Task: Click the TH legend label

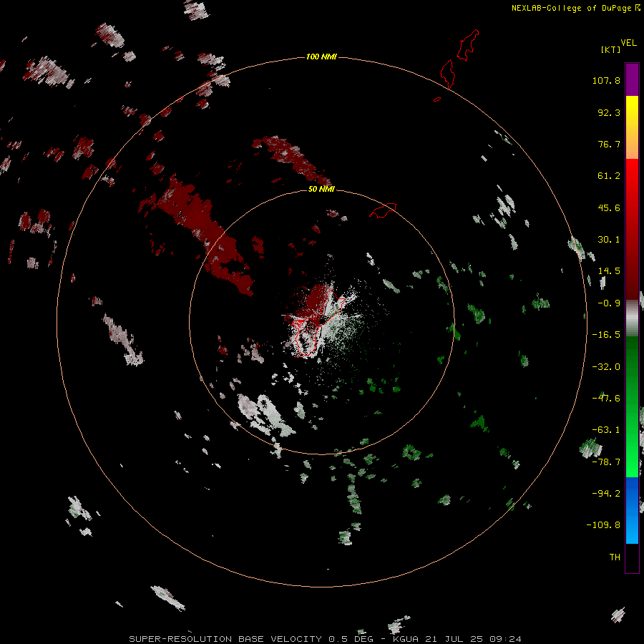Action: coord(615,557)
